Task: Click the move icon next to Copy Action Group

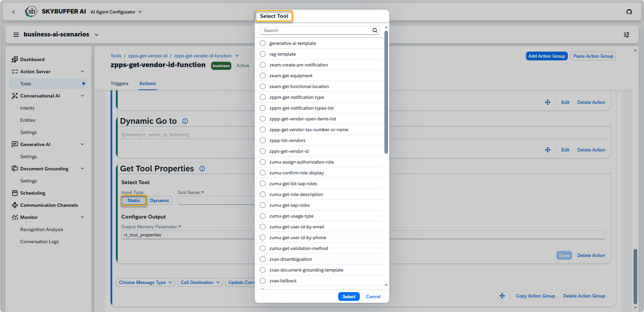Action: [502, 296]
